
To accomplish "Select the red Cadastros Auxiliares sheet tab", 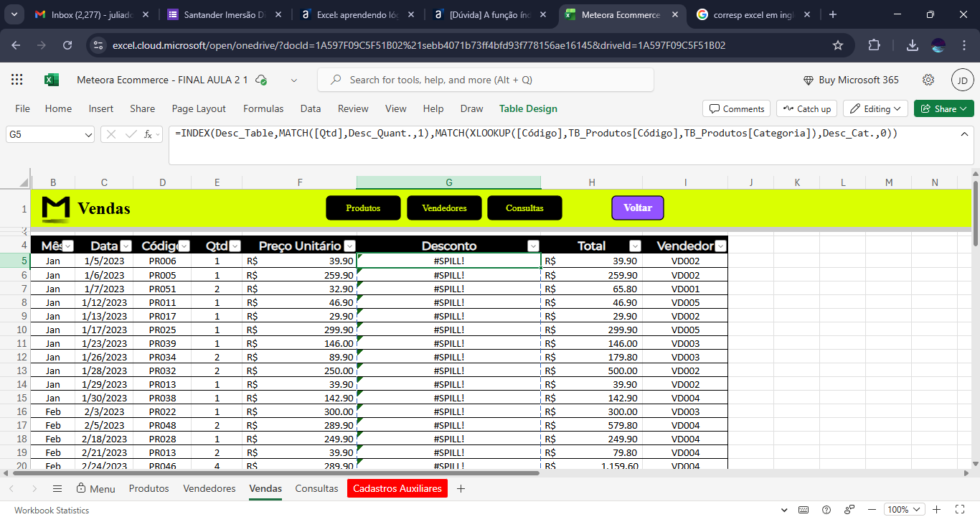I will click(397, 488).
